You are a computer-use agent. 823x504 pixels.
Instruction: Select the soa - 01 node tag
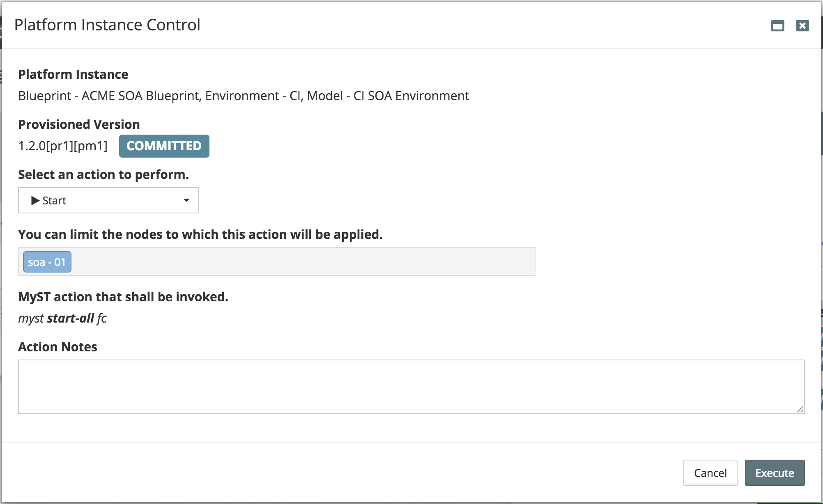coord(47,262)
